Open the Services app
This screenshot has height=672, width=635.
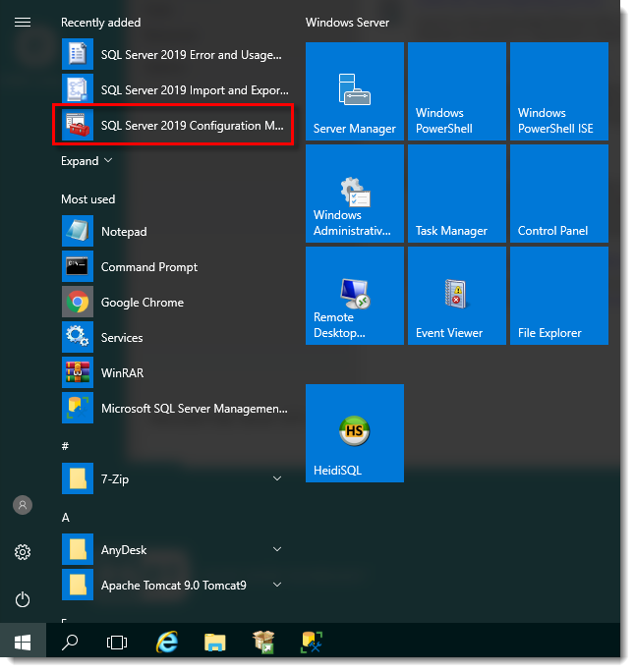click(x=175, y=339)
